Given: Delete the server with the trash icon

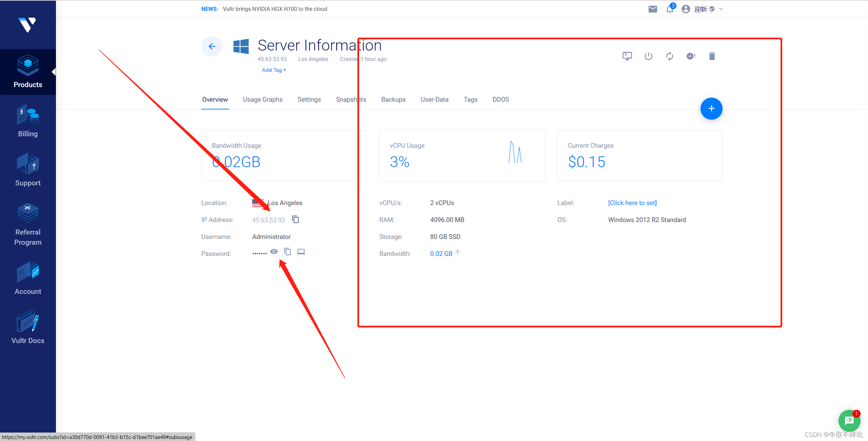Looking at the screenshot, I should pyautogui.click(x=712, y=56).
